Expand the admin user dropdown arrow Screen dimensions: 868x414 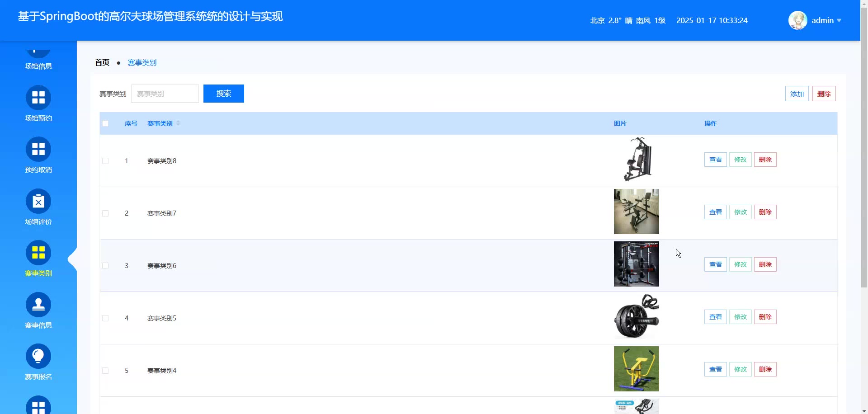(839, 20)
